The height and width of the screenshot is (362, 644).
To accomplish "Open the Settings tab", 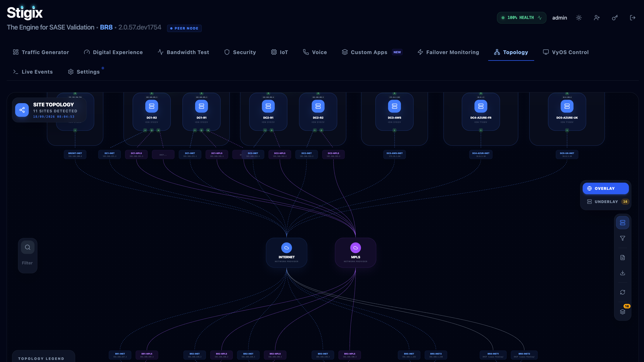I will [x=84, y=72].
